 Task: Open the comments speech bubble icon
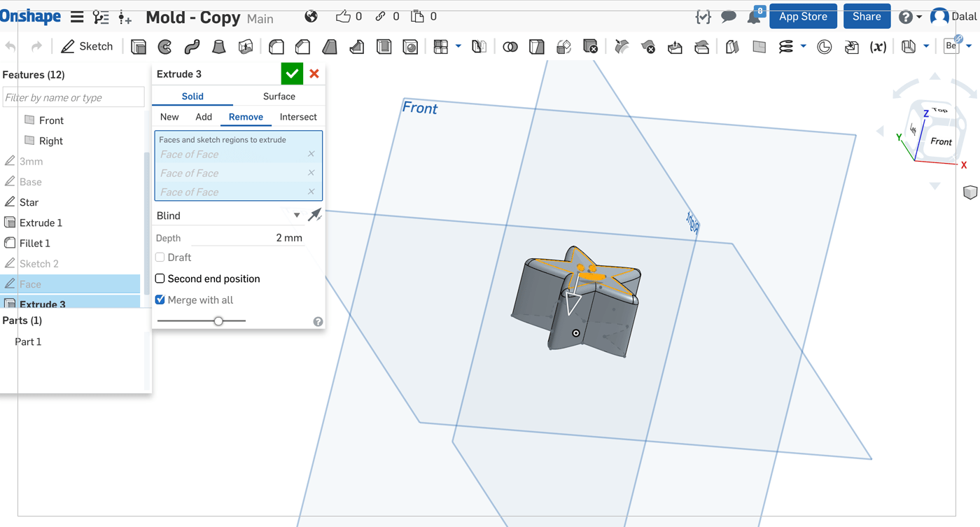point(729,17)
